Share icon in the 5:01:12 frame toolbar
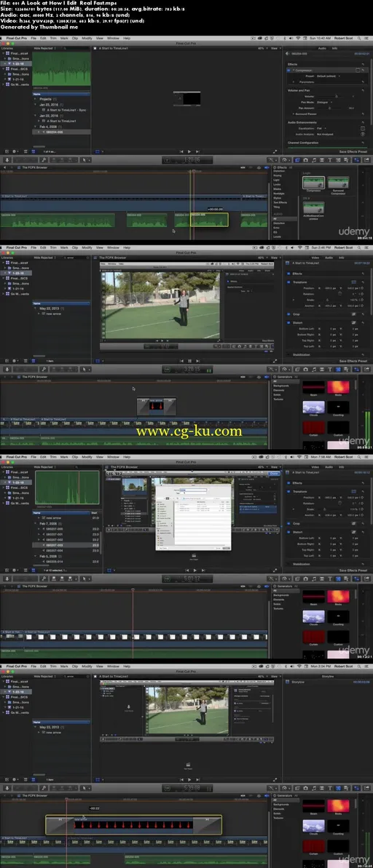 pyautogui.click(x=366, y=578)
